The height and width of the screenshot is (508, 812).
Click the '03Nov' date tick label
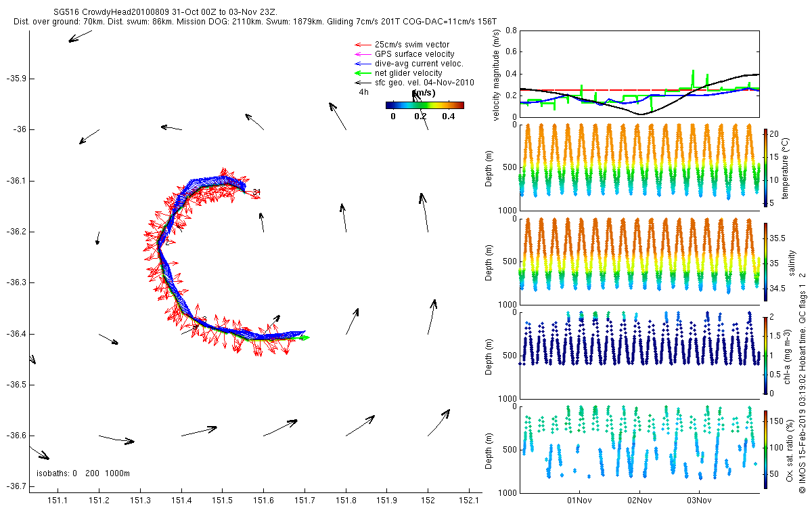point(699,501)
